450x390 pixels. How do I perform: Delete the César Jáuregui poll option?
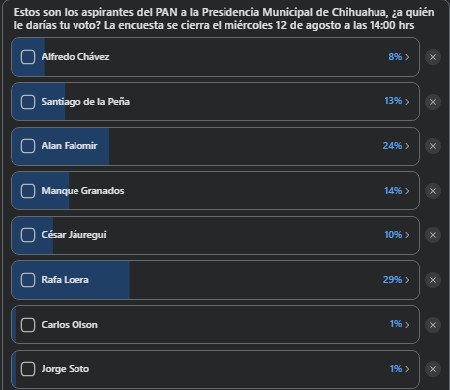(x=433, y=235)
